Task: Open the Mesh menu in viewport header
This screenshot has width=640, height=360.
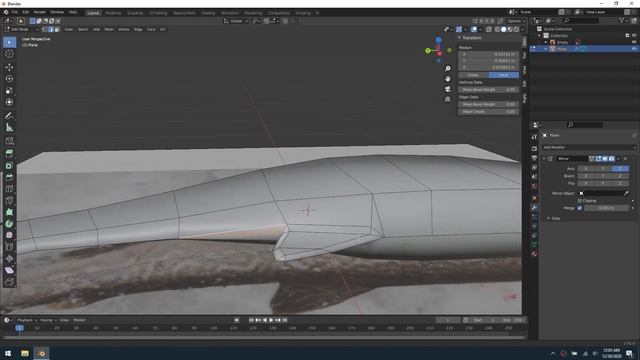Action: (x=109, y=29)
